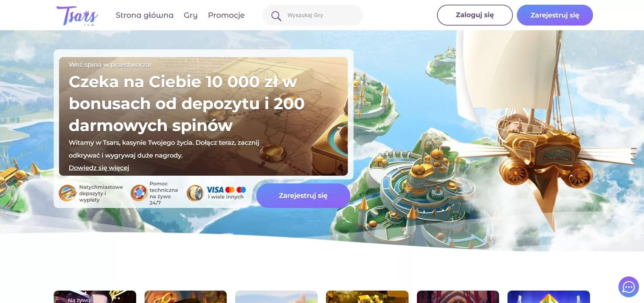Click the banner Zarejestruj się button
The height and width of the screenshot is (303, 644).
303,196
